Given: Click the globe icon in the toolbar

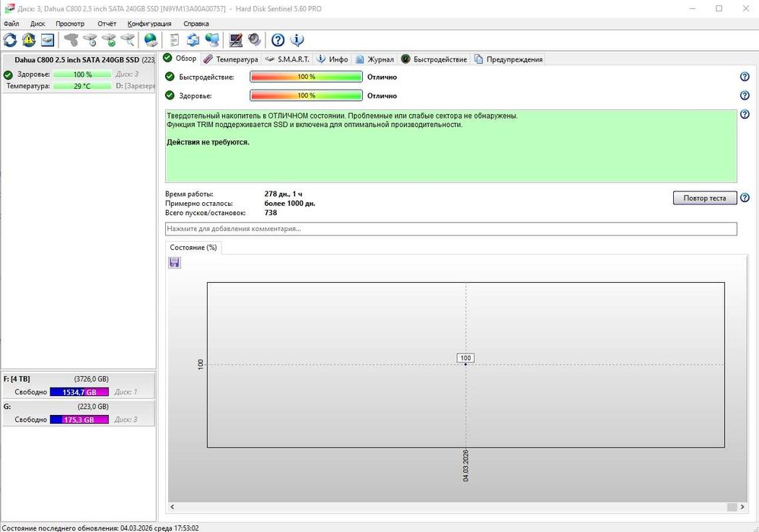Looking at the screenshot, I should (x=151, y=40).
